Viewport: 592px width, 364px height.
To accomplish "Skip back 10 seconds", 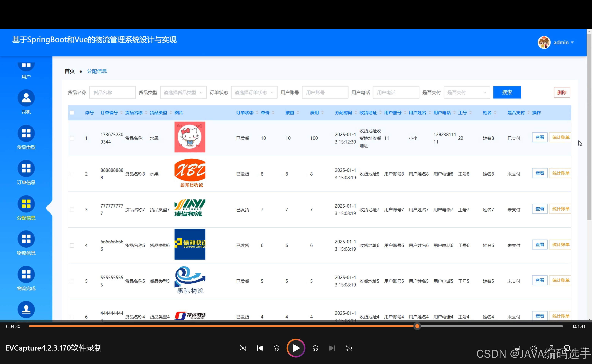I will [276, 348].
